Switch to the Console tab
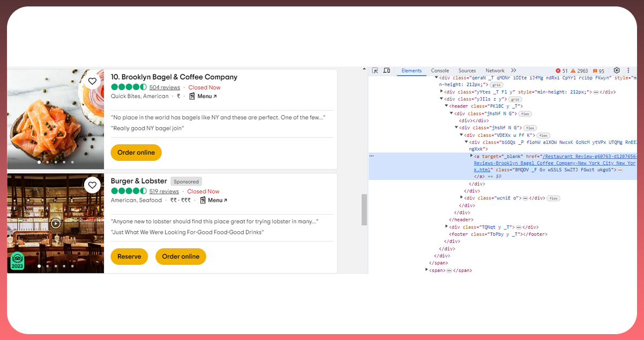Image resolution: width=644 pixels, height=340 pixels. 440,71
